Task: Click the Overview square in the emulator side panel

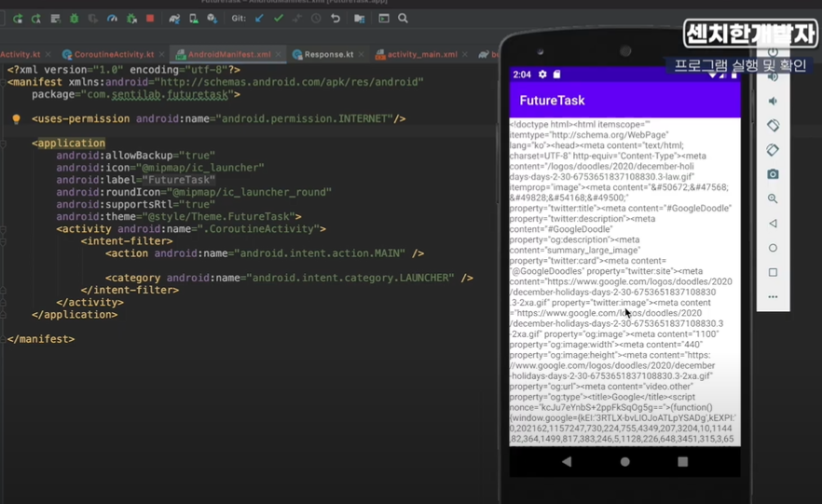Action: [773, 272]
